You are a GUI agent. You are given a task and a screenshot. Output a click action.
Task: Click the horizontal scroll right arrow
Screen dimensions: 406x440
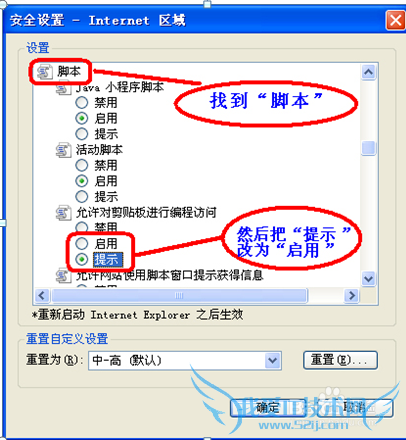[352, 296]
